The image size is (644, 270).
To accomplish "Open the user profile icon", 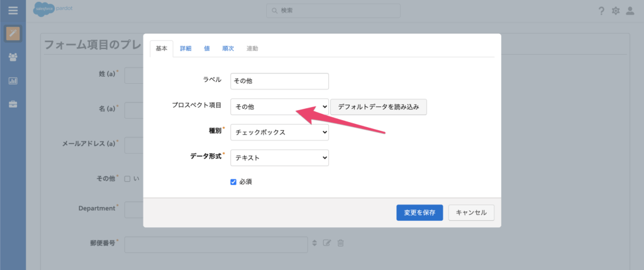I will tap(630, 11).
